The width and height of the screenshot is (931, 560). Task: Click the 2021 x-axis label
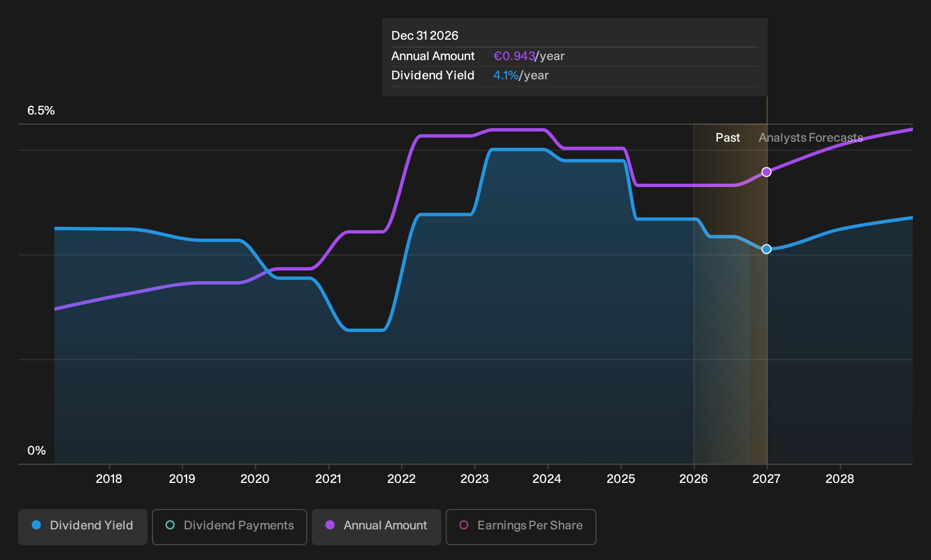(328, 479)
